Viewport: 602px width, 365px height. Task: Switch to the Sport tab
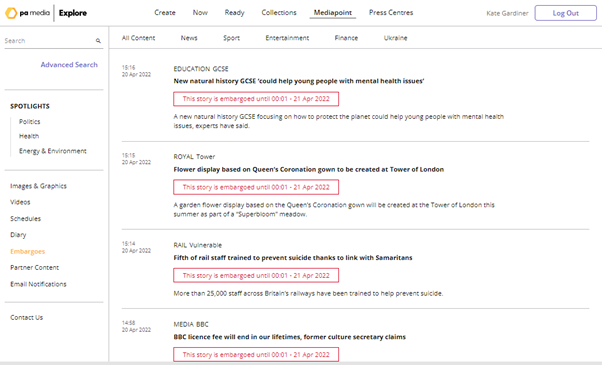[x=231, y=38]
